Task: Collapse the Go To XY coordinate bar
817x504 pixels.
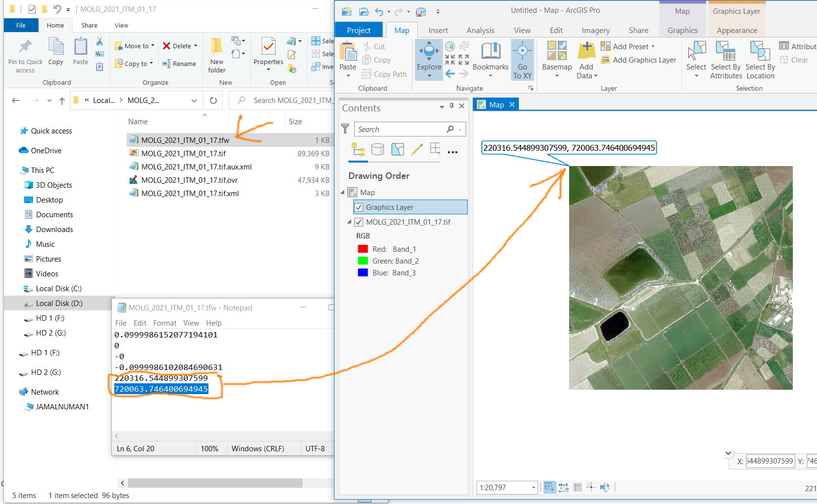Action: [x=728, y=453]
